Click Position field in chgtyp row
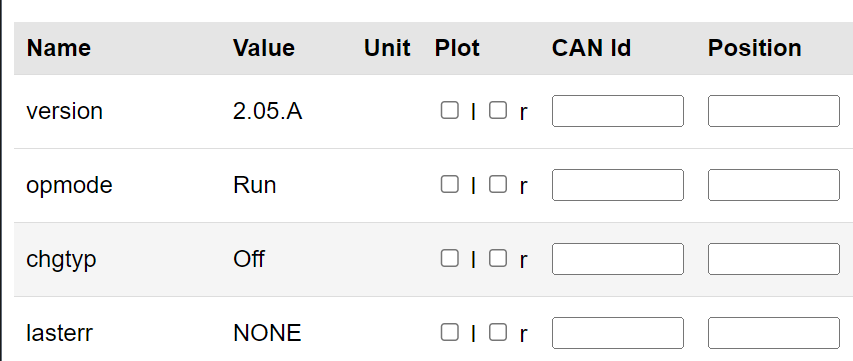The width and height of the screenshot is (853, 361). point(774,259)
